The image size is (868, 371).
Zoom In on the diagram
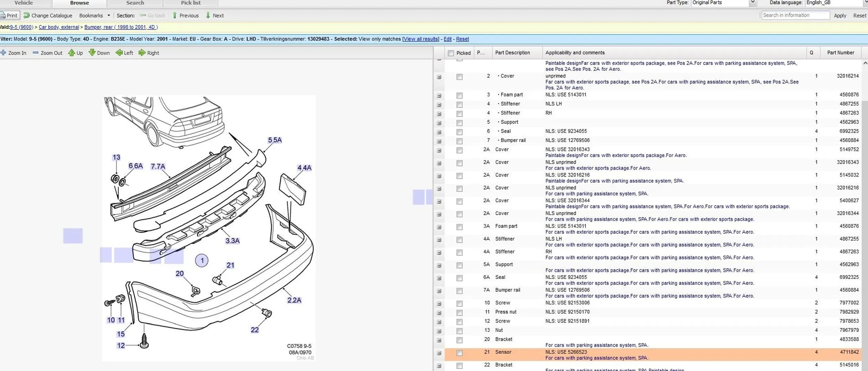[x=3, y=53]
